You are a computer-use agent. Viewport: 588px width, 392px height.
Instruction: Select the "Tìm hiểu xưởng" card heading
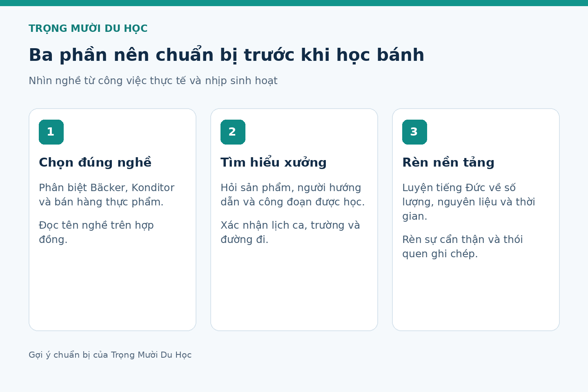tap(274, 163)
